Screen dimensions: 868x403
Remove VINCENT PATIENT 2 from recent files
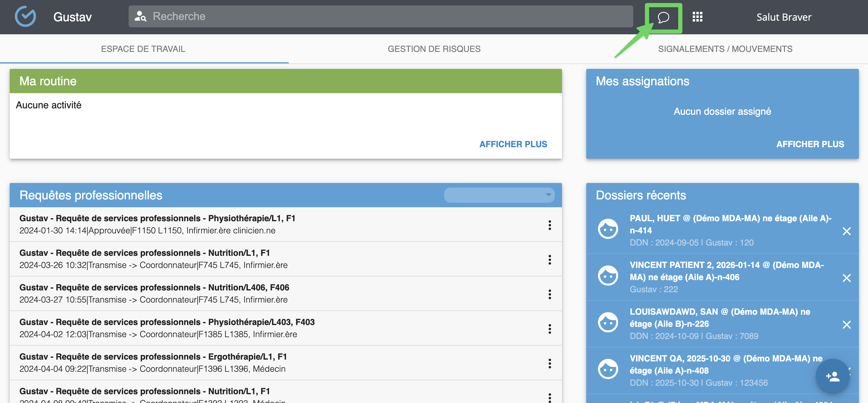[x=846, y=278]
